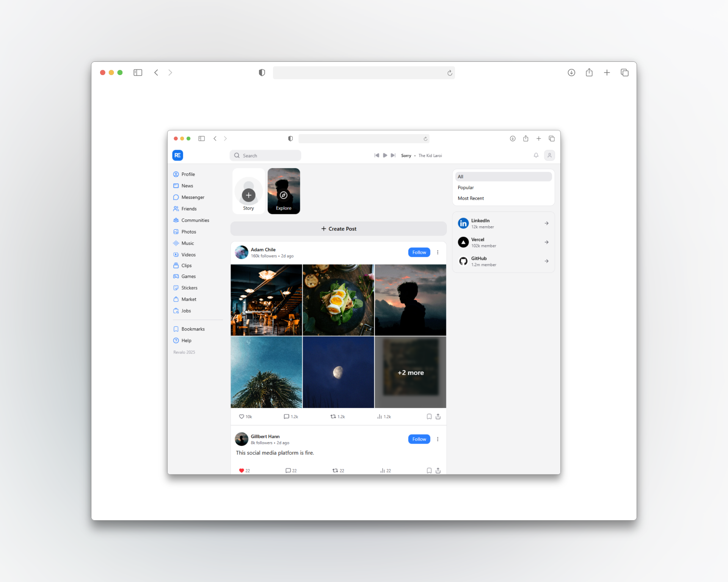Share Adam Chile's post
The image size is (728, 582).
coord(438,416)
